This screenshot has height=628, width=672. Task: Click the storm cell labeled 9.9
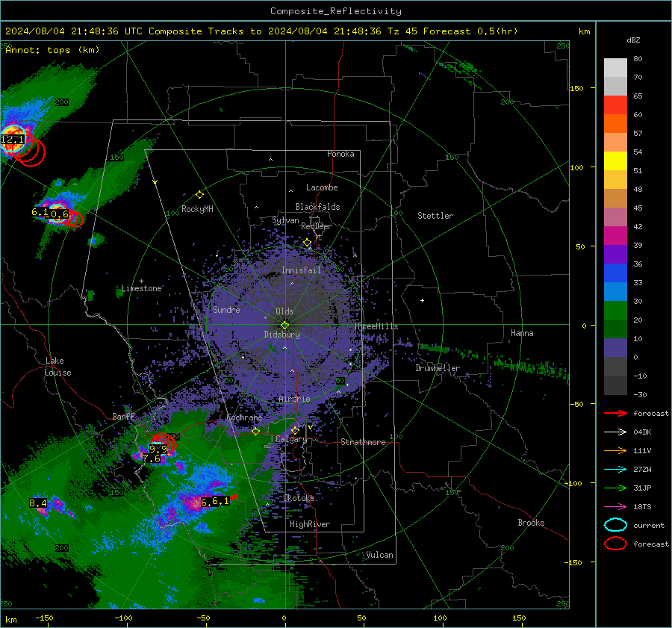(x=158, y=448)
